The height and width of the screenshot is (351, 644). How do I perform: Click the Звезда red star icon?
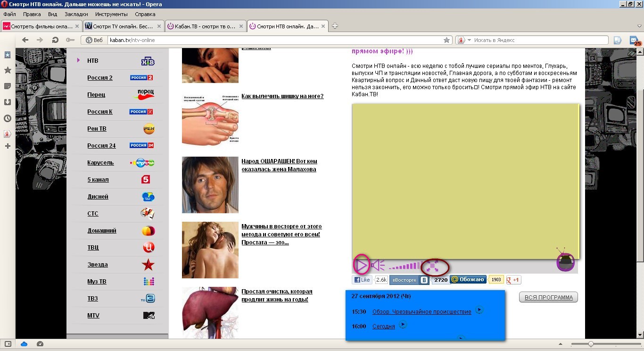coord(149,264)
